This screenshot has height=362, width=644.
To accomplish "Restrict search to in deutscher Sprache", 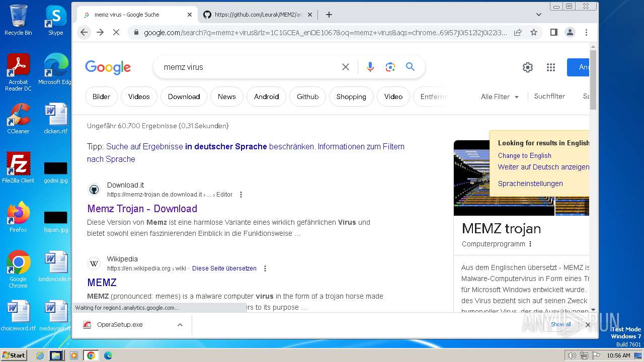I will (226, 147).
